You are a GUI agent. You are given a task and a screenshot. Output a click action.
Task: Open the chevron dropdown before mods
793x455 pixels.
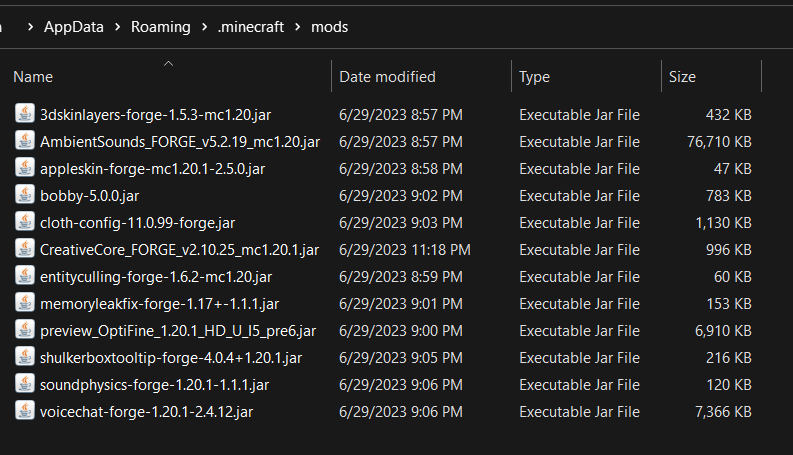point(297,27)
